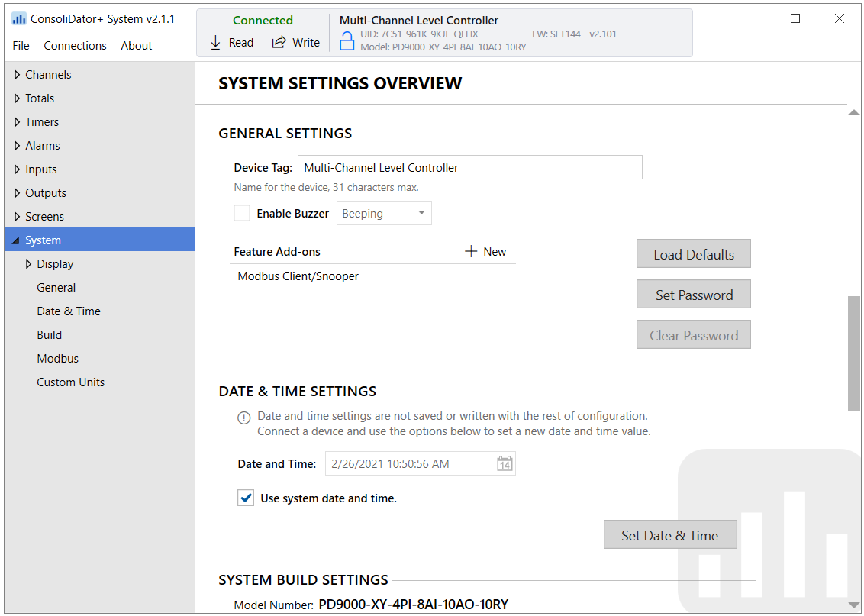864x616 pixels.
Task: Close the ConsoliDator+ window
Action: click(840, 18)
